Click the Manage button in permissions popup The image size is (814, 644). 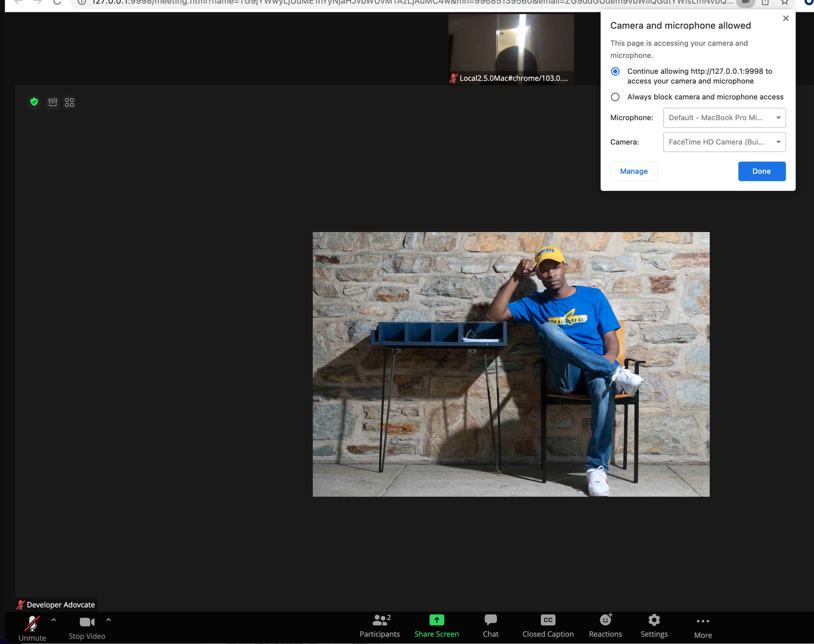point(633,171)
